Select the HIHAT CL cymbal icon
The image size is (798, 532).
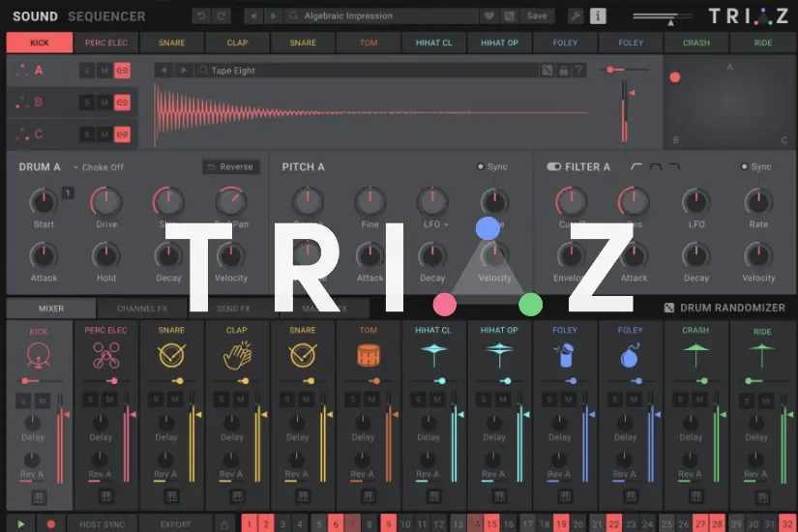point(433,354)
